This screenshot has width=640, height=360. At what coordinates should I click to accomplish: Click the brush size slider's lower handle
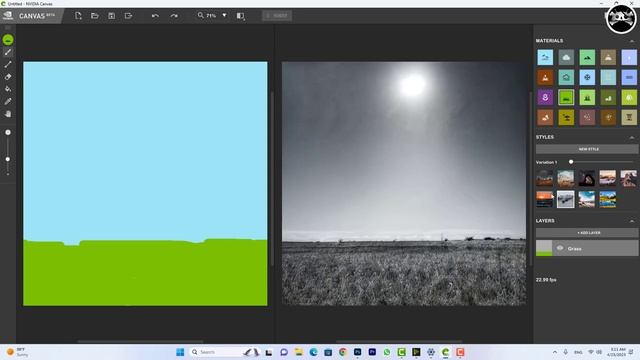[8, 159]
